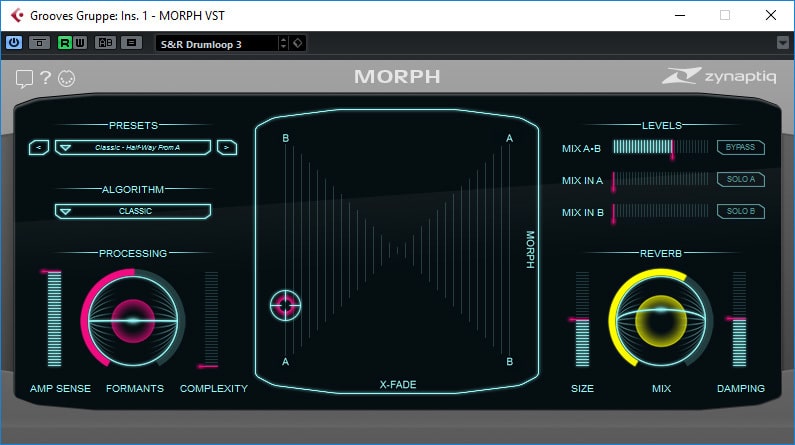Image resolution: width=795 pixels, height=445 pixels.
Task: Adjust the MIX IN A level slider
Action: (661, 179)
